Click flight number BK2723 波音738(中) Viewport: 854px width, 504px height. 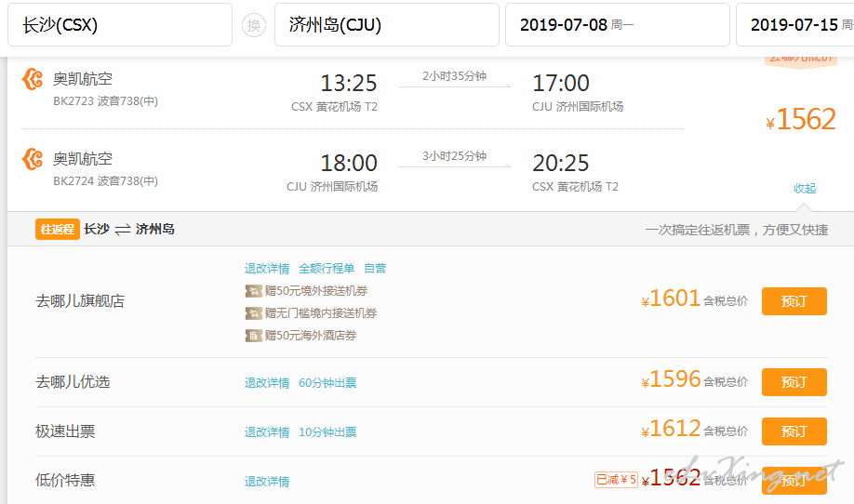point(106,101)
